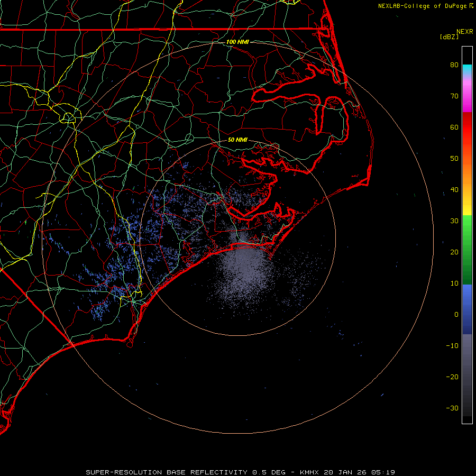
Task: Click the 0 value on the dBZ scale
Action: pos(456,315)
